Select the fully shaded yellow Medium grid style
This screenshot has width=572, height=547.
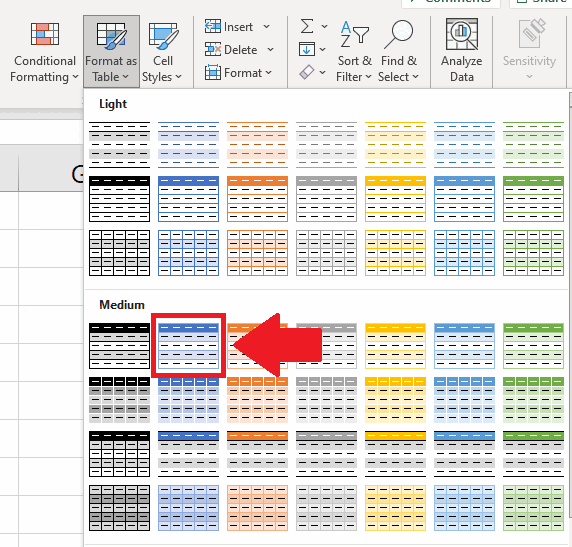tap(395, 508)
